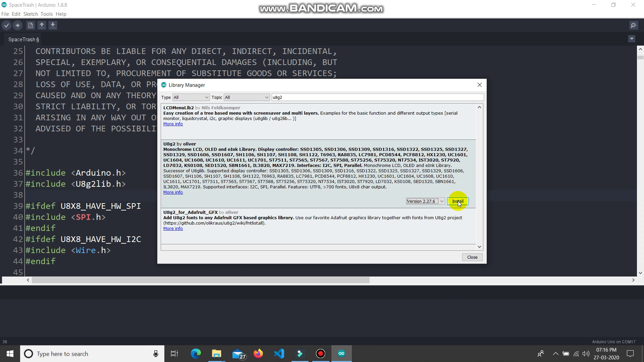Open the Tools menu
The image size is (644, 362).
coord(46,14)
